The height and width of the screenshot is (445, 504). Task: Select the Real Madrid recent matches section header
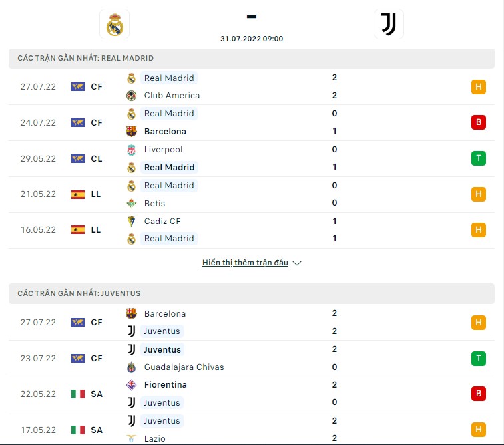click(x=252, y=59)
